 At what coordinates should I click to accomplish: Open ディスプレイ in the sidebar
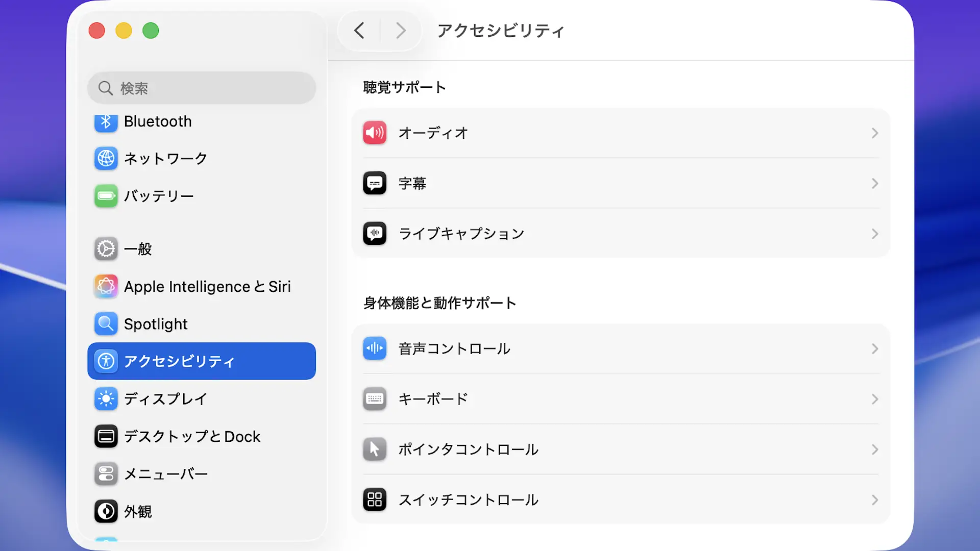click(x=165, y=399)
